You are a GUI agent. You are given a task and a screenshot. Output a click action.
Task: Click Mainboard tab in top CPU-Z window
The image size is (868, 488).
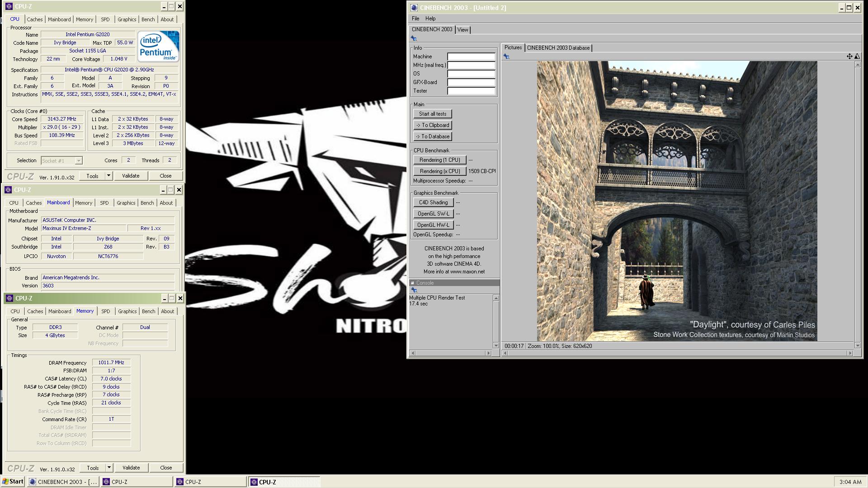[59, 19]
